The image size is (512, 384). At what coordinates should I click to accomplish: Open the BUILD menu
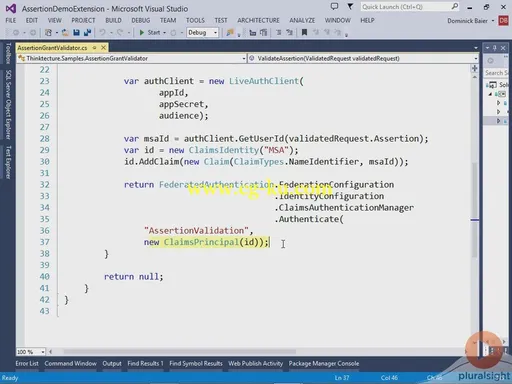[113, 21]
